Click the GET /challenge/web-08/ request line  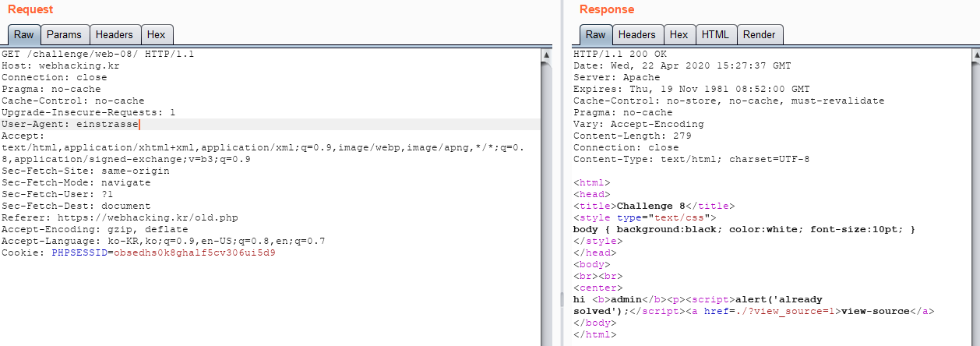[x=98, y=54]
